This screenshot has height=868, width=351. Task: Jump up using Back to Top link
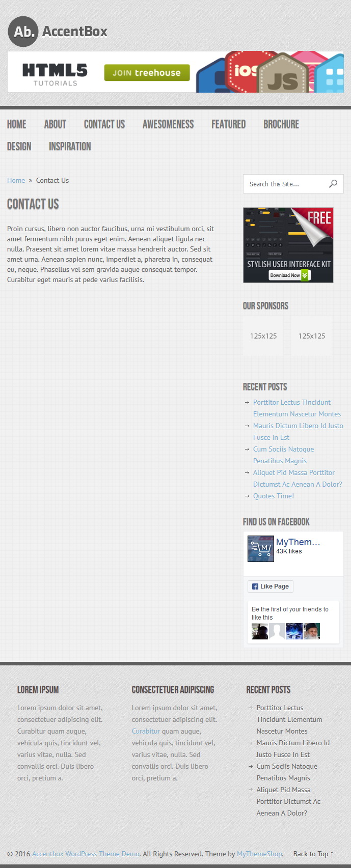click(x=314, y=854)
